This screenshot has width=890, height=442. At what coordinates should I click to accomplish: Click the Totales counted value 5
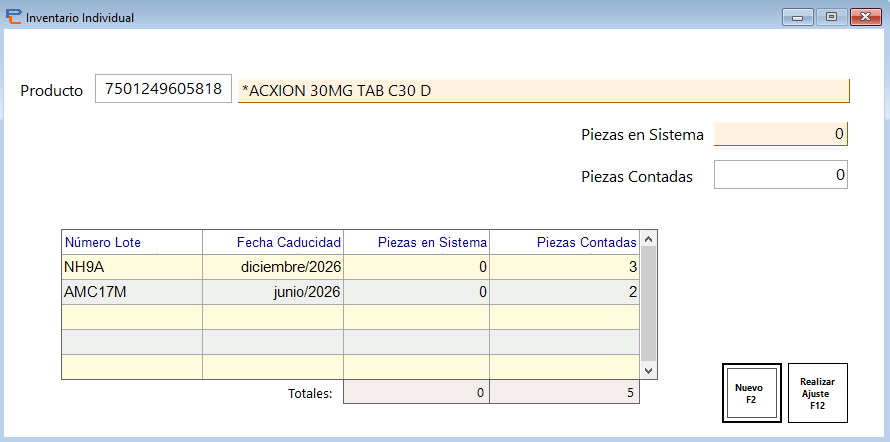coord(564,393)
